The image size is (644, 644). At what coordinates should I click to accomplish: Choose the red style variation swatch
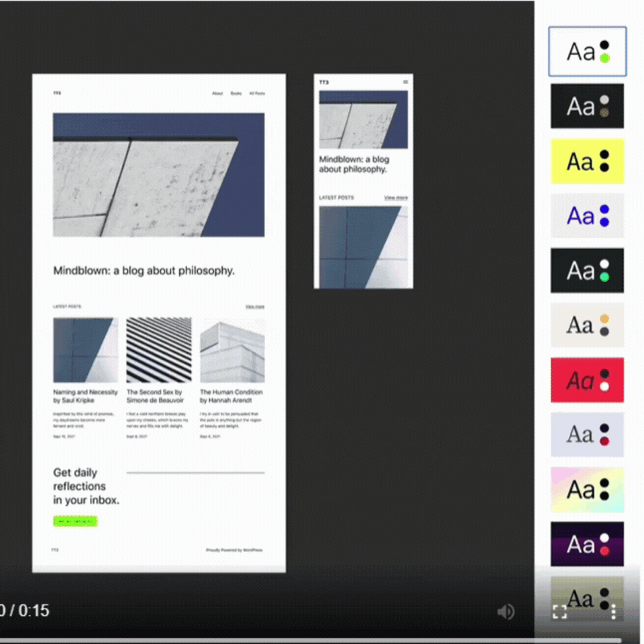587,380
